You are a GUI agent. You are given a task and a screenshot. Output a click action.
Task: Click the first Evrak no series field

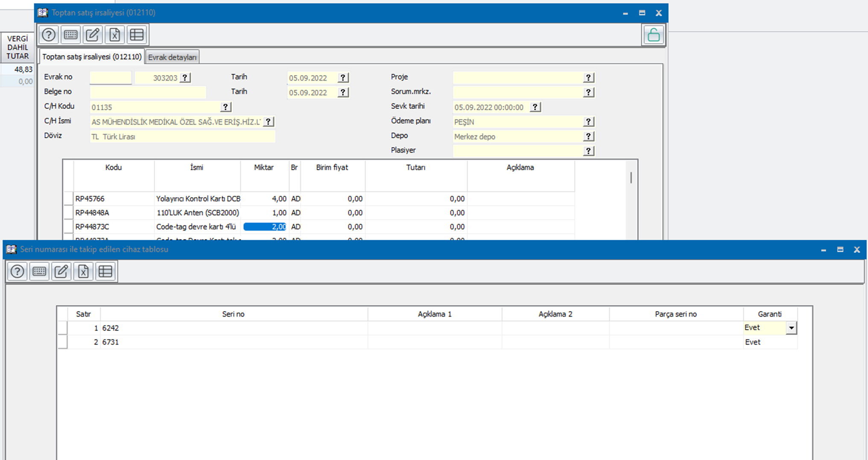click(x=111, y=78)
